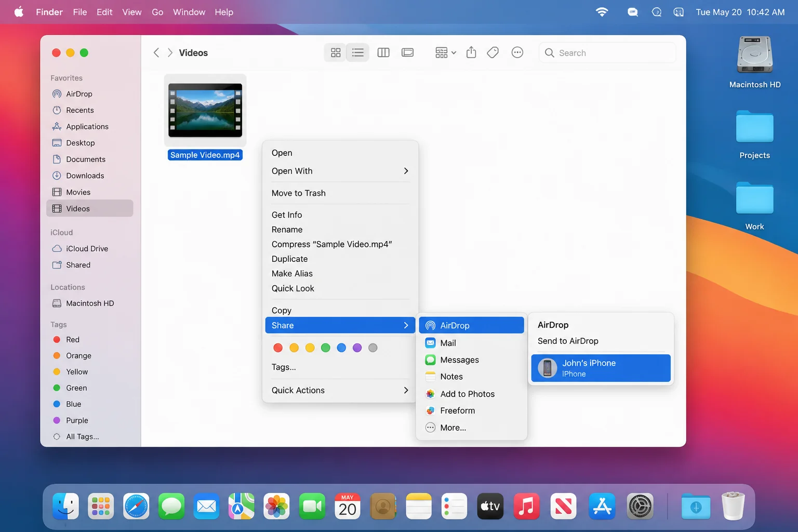Choose Quick Look
This screenshot has height=532, width=798.
[340, 288]
